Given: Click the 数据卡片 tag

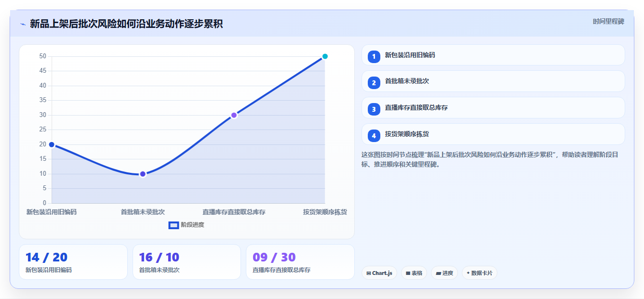Looking at the screenshot, I should 480,273.
